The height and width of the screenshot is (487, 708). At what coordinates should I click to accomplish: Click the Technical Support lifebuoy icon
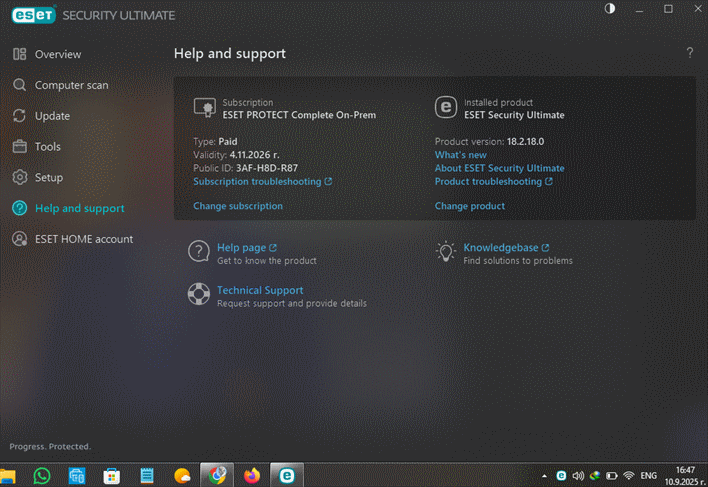pyautogui.click(x=199, y=294)
